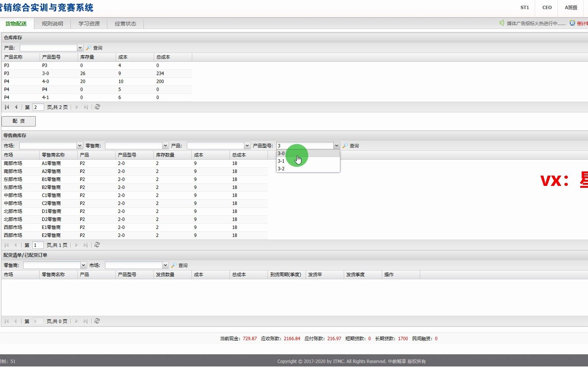Go to previous page in 仓库库存 pager
This screenshot has height=368, width=588.
click(x=16, y=107)
